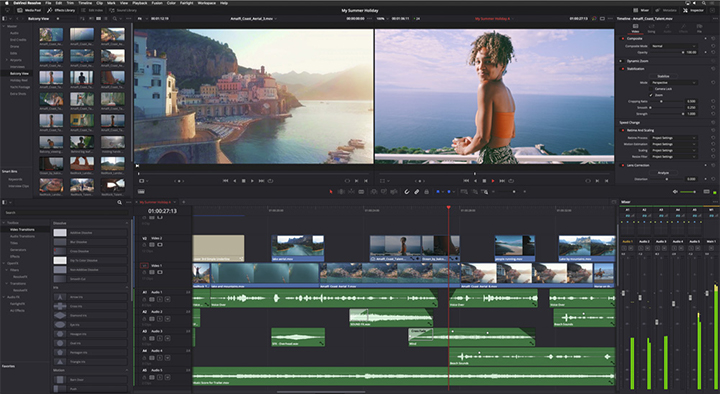Viewport: 720px width, 394px height.
Task: Reset the Stabilization section in Inspector
Action: [x=713, y=68]
